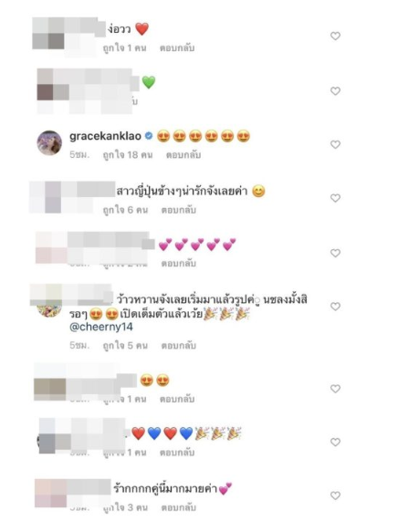Open the gracekanklao username link
This screenshot has height=532, width=398.
coord(105,136)
